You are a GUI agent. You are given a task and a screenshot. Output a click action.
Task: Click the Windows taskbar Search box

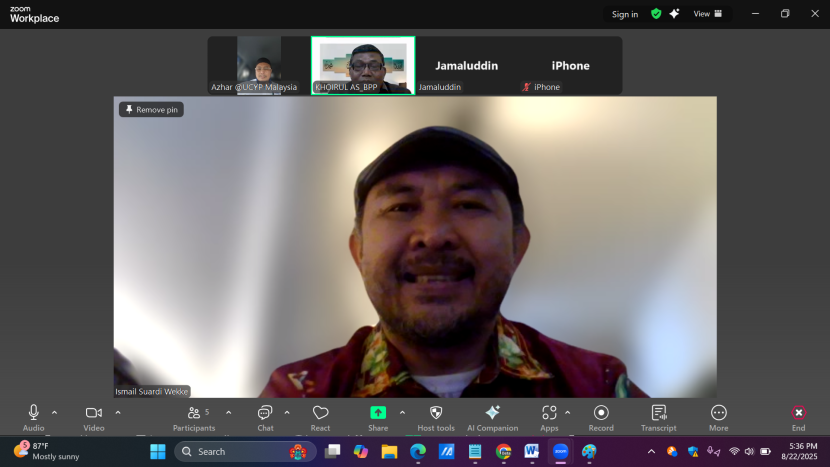click(245, 451)
